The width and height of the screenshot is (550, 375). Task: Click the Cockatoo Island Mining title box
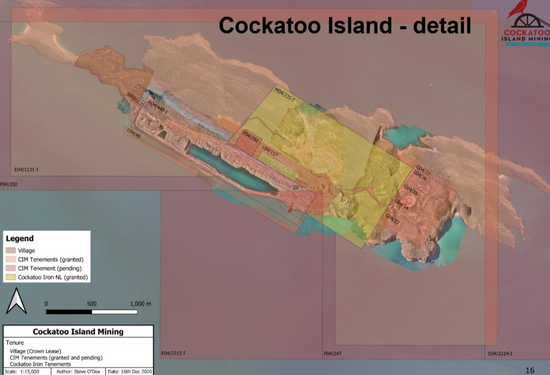[x=78, y=332]
